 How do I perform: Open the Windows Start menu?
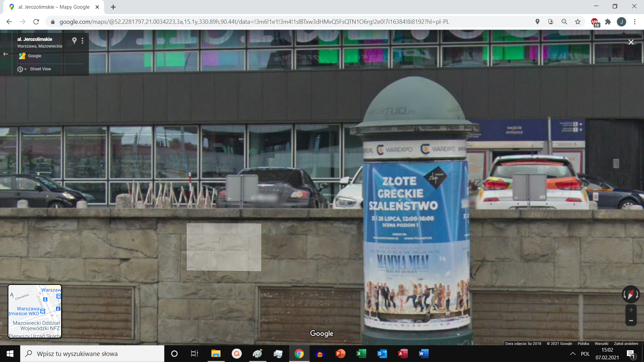[10, 354]
